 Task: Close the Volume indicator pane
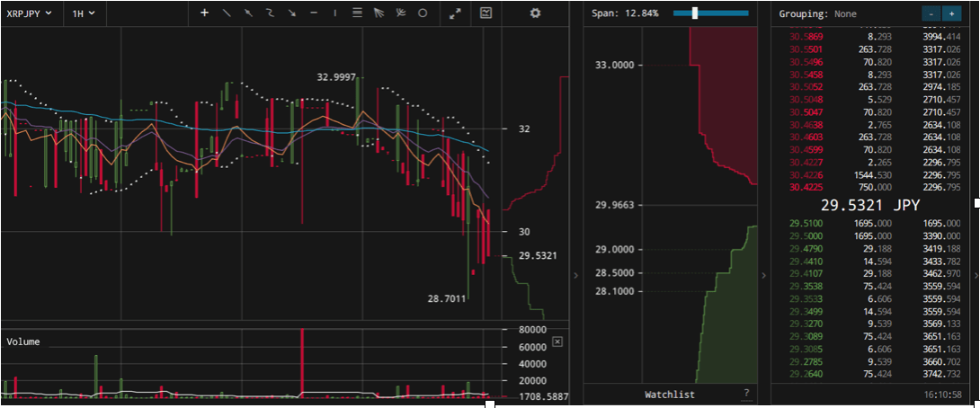point(557,341)
